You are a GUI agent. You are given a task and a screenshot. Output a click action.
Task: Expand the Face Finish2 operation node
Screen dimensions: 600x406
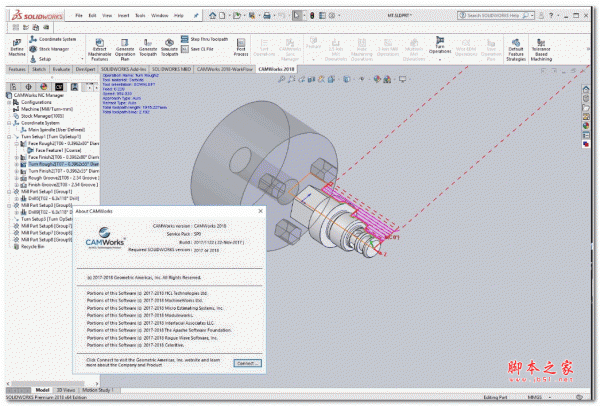tap(16, 156)
